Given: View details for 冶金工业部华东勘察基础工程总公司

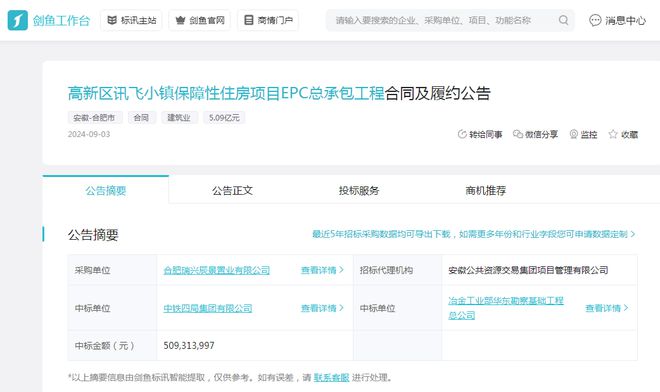Looking at the screenshot, I should (607, 308).
